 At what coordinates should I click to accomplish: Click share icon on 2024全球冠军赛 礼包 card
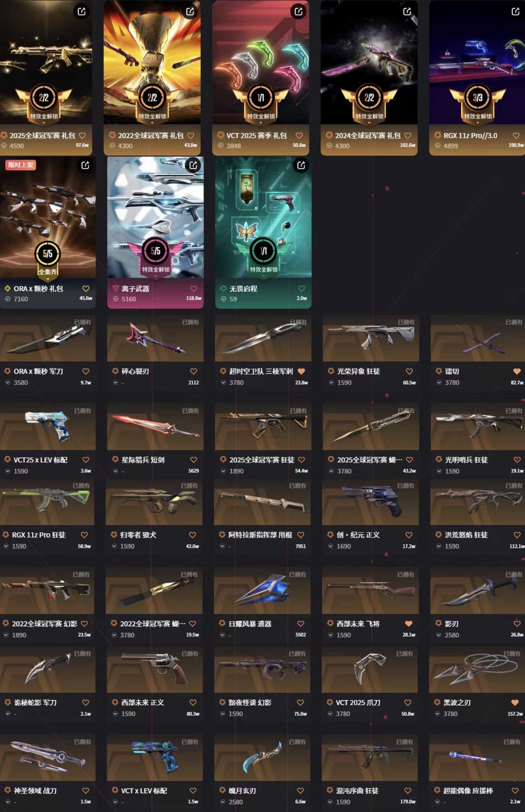[407, 11]
